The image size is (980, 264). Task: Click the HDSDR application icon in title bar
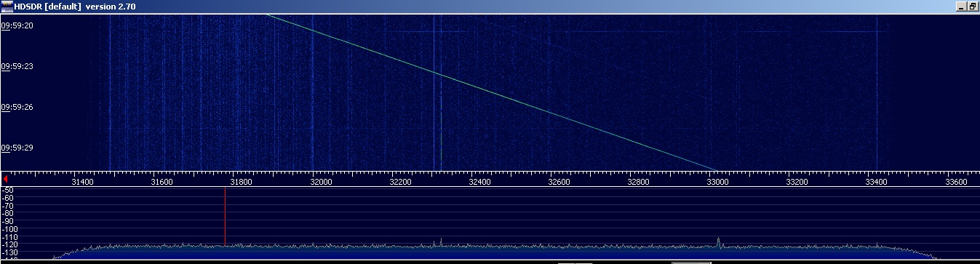click(x=7, y=6)
